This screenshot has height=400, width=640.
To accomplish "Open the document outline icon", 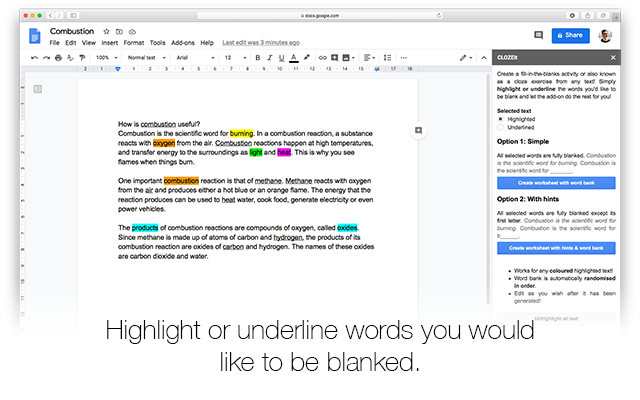I will coord(37,89).
